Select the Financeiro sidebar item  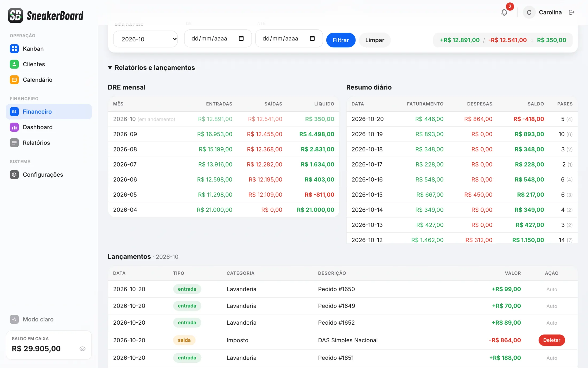click(x=49, y=112)
